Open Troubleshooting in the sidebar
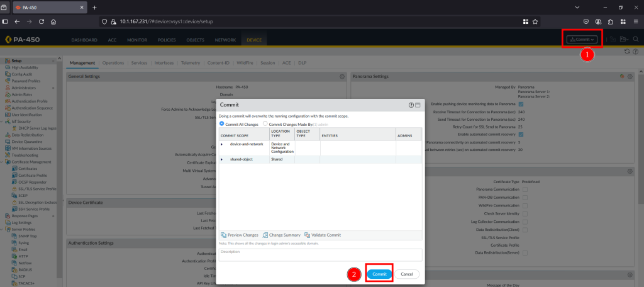The width and height of the screenshot is (644, 287). (25, 155)
